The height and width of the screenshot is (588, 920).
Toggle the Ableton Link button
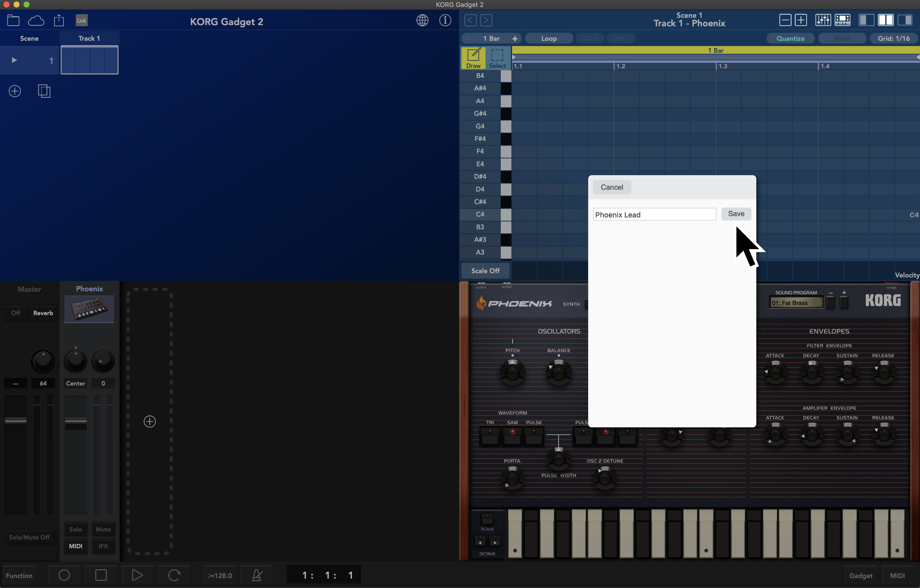tap(81, 20)
